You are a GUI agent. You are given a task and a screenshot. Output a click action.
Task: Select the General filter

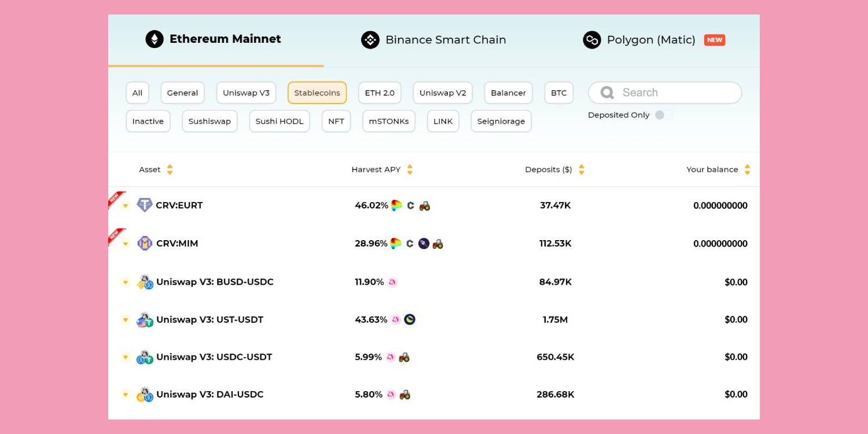[x=182, y=93]
